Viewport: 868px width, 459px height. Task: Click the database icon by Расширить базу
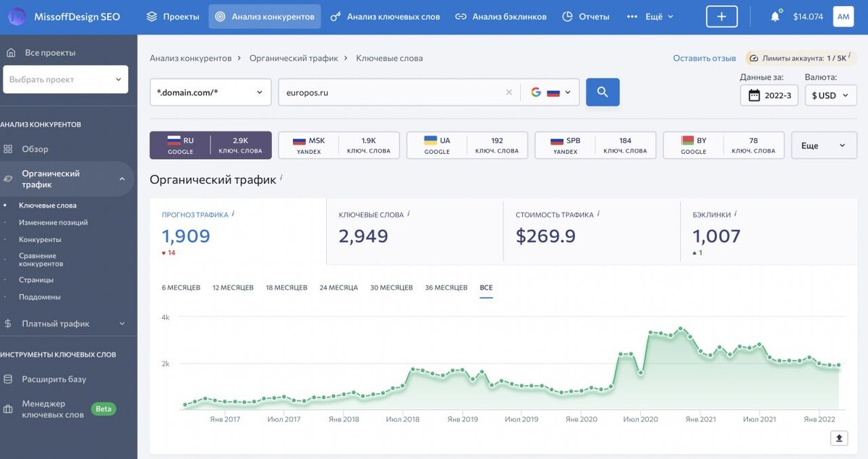click(x=8, y=379)
